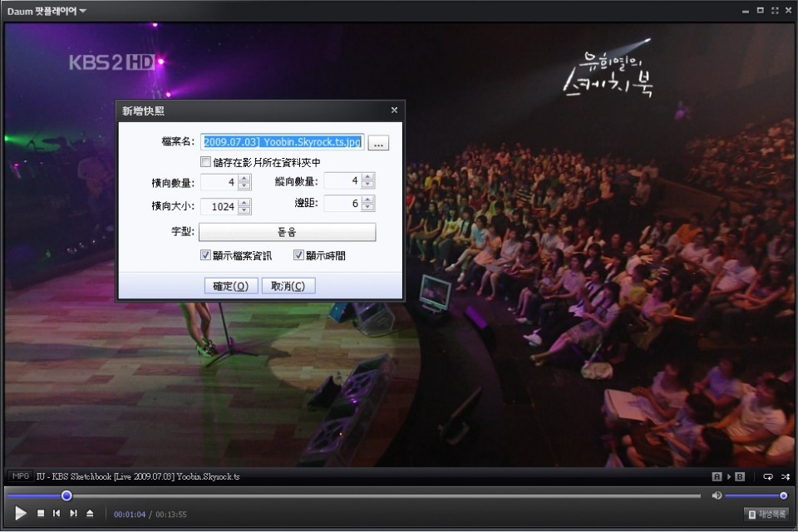The height and width of the screenshot is (532, 798).
Task: Decrease 橫向大小 value with down arrow
Action: point(244,209)
